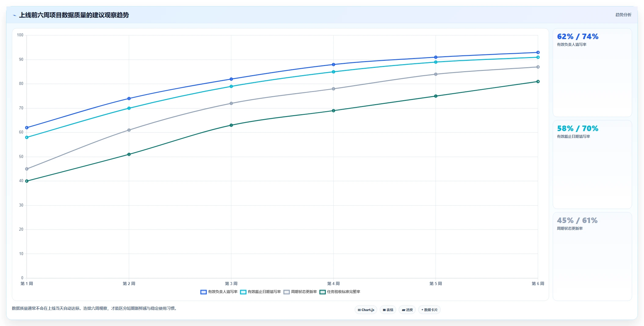Select the 第 4 周 point on gray 周期状态 line
This screenshot has height=326, width=644.
click(333, 89)
